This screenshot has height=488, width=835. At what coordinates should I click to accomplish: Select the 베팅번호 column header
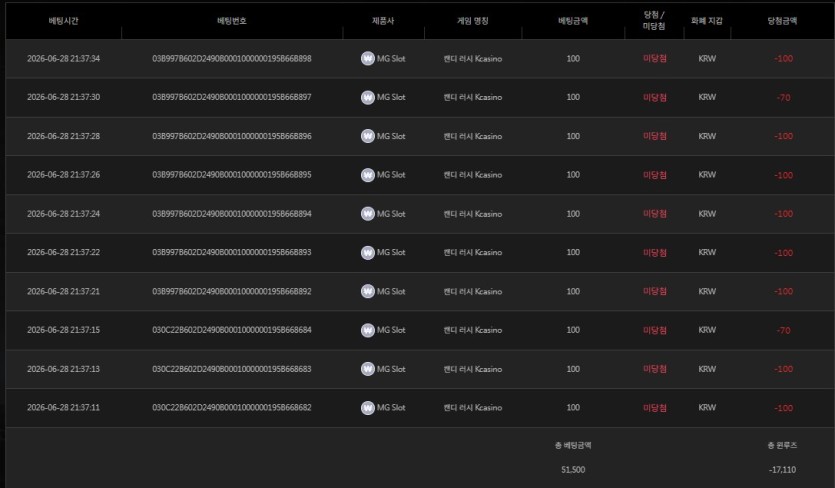pyautogui.click(x=232, y=21)
